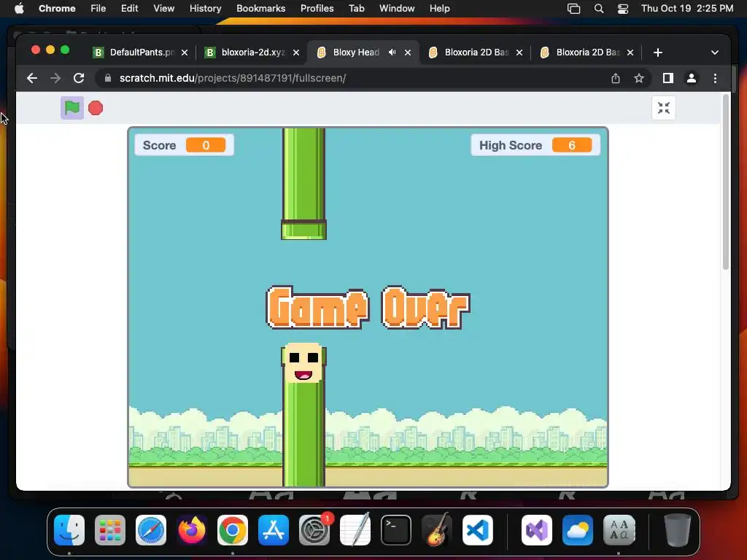This screenshot has height=560, width=747.
Task: Click the Game Over text
Action: 368,308
